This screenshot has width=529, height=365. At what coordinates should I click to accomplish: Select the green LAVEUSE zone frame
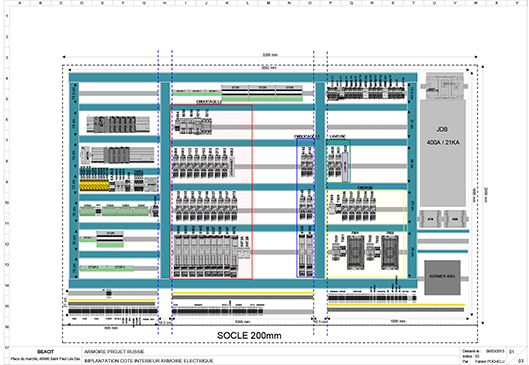tap(338, 161)
